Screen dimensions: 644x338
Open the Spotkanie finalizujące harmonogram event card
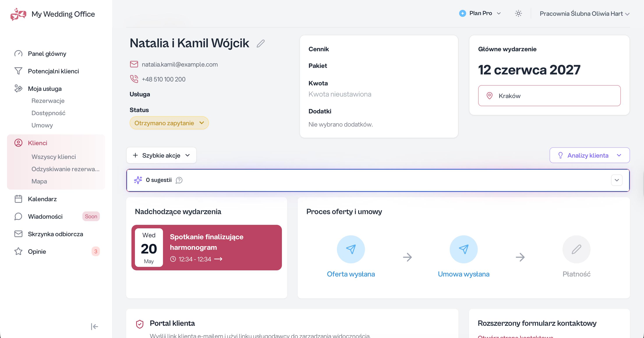tap(207, 248)
